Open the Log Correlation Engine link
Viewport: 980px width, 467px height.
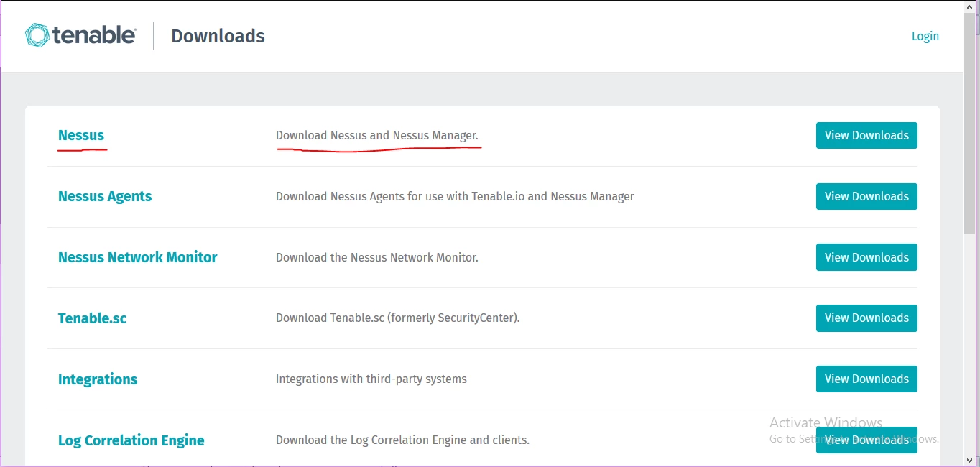tap(131, 440)
